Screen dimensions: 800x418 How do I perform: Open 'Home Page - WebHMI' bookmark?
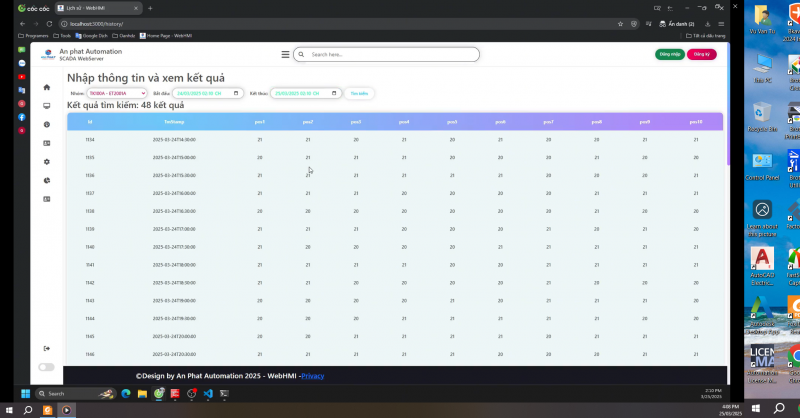tap(166, 36)
